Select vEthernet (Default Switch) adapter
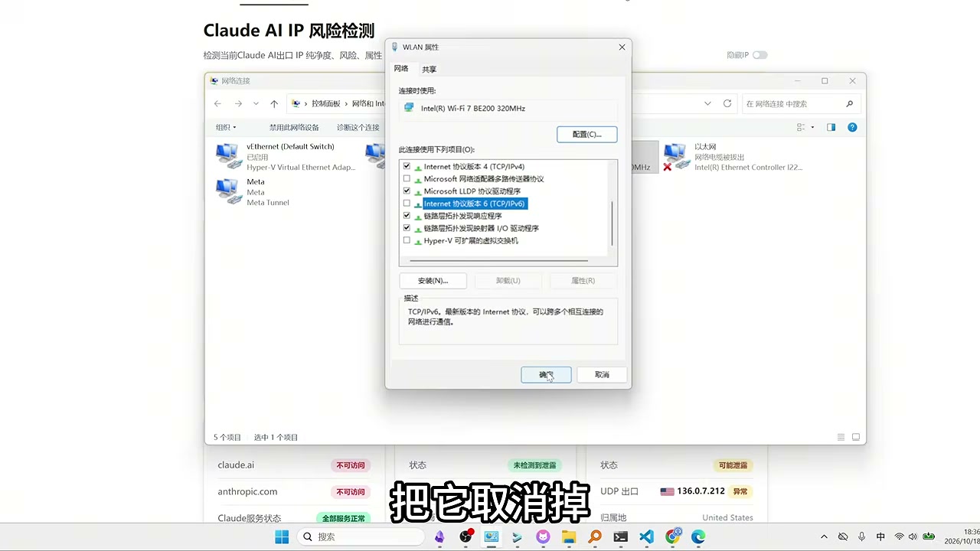980x551 pixels. pos(286,157)
